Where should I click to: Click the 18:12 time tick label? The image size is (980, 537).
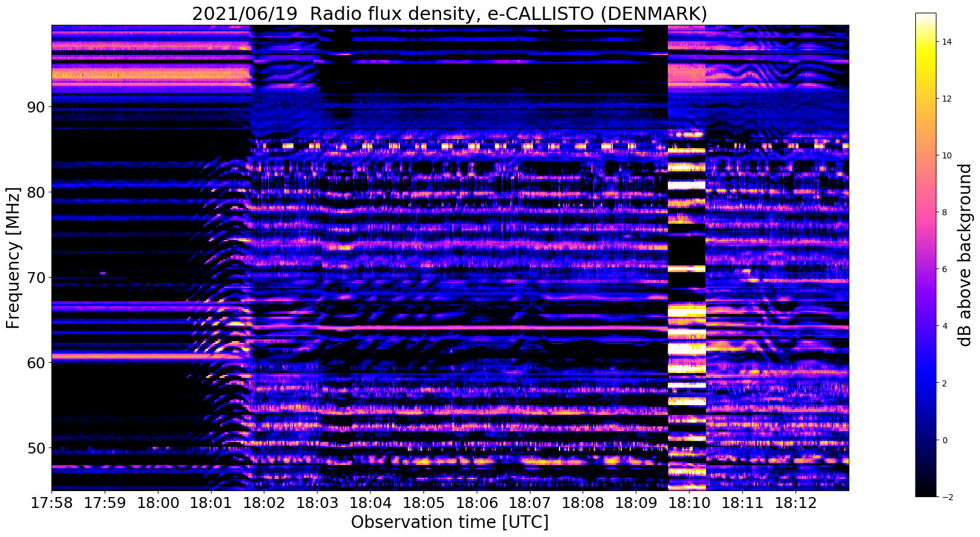(x=795, y=503)
